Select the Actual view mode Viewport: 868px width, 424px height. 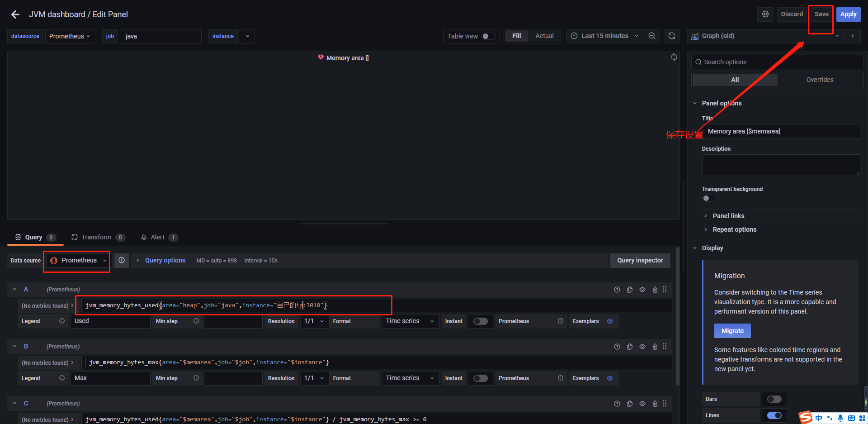[x=544, y=36]
